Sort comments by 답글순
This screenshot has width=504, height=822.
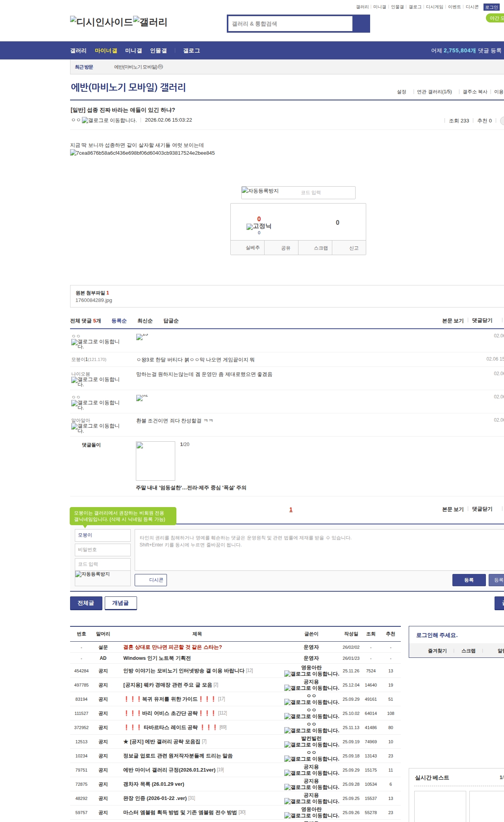[x=171, y=321]
